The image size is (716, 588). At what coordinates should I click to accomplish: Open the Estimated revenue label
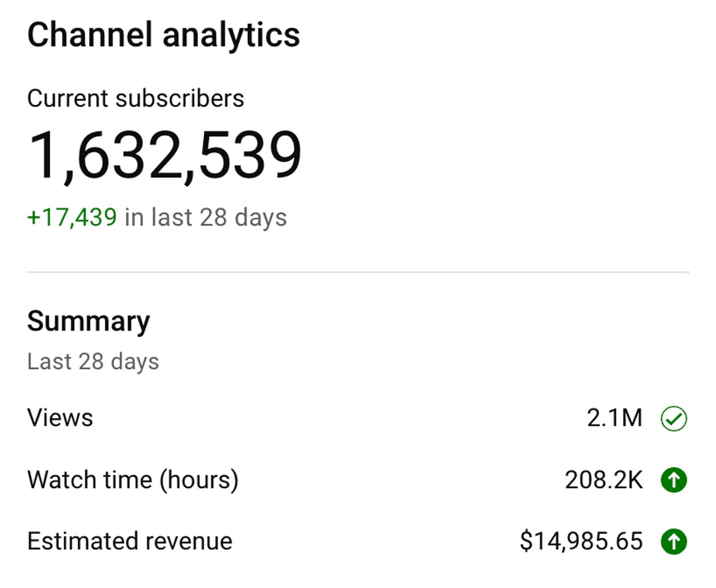(x=130, y=541)
